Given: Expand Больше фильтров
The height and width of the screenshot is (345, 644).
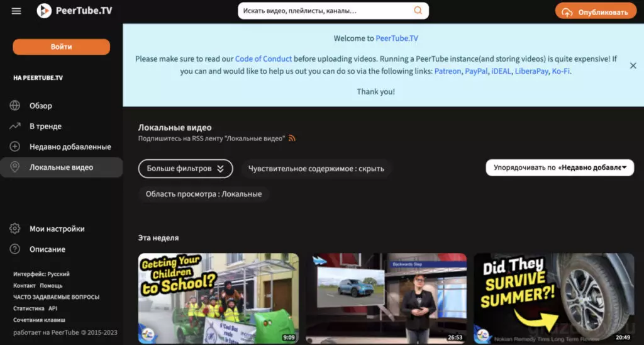Looking at the screenshot, I should point(186,169).
